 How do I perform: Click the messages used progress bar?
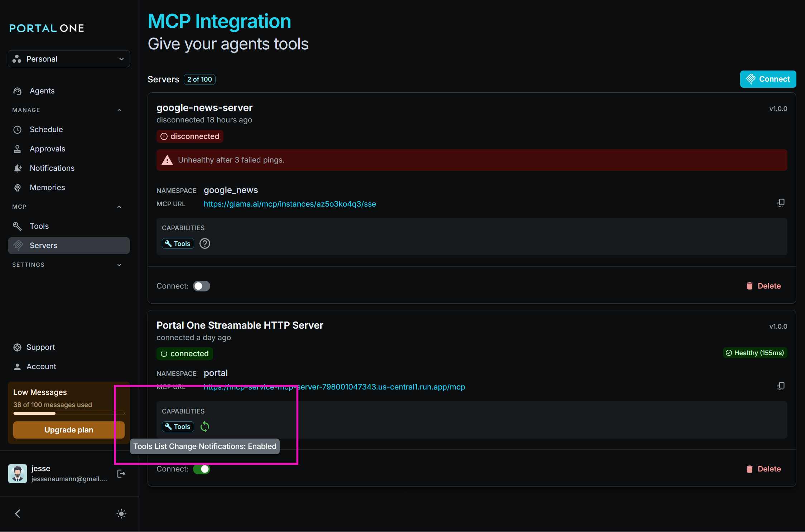click(69, 413)
